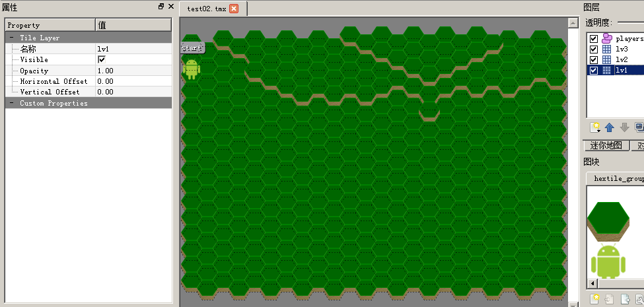This screenshot has height=307, width=644.
Task: Pick the Android robot tile
Action: 608,260
